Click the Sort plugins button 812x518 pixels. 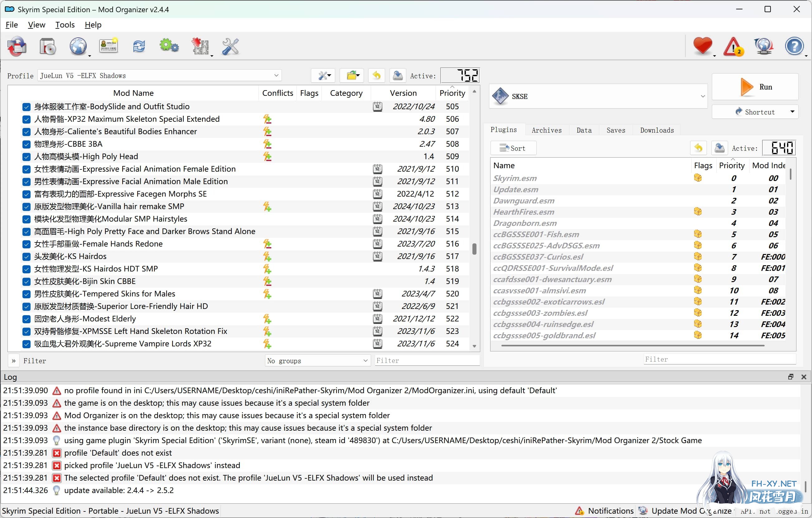[513, 148]
